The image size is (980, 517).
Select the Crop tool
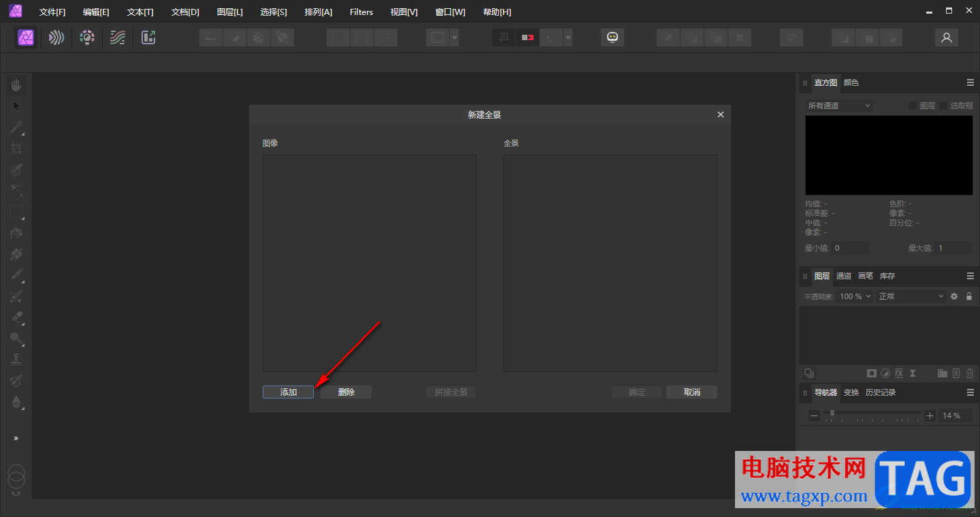pos(16,148)
